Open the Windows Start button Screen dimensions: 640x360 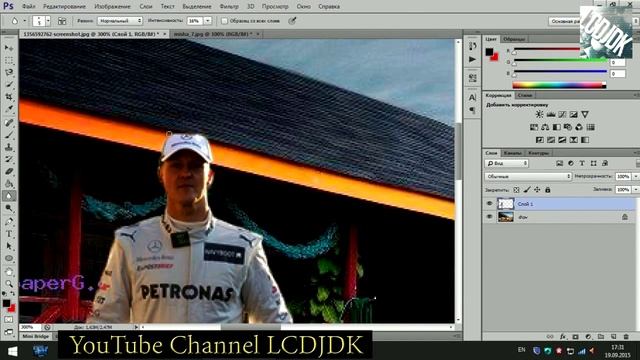click(x=12, y=351)
